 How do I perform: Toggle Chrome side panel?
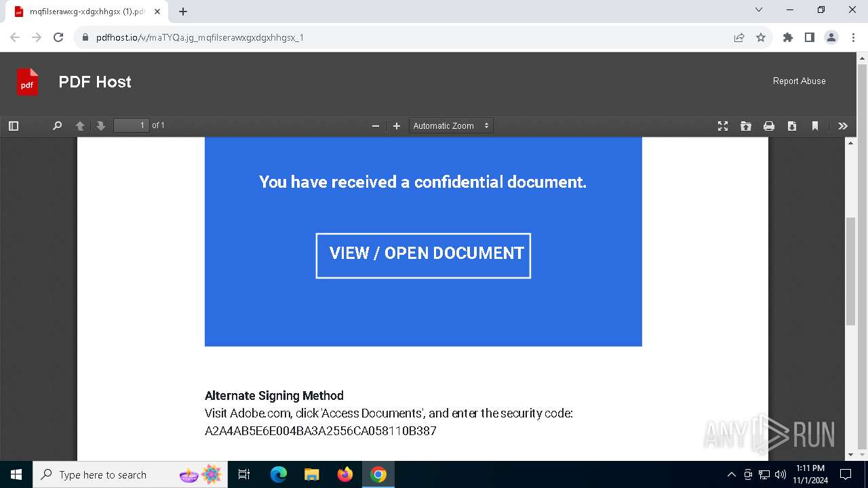pos(810,37)
